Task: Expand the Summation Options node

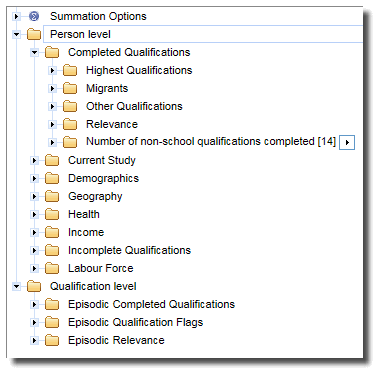Action: [16, 16]
